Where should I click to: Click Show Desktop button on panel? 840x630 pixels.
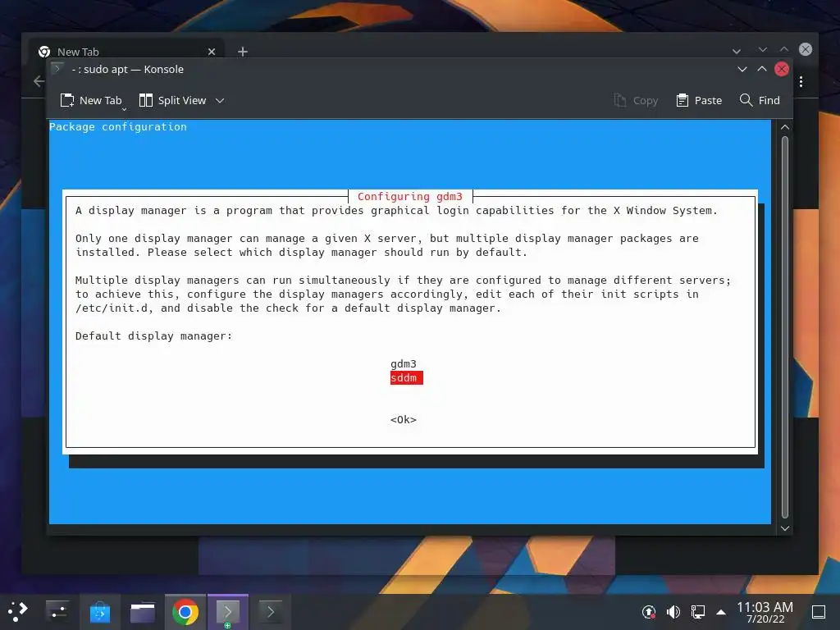[819, 612]
